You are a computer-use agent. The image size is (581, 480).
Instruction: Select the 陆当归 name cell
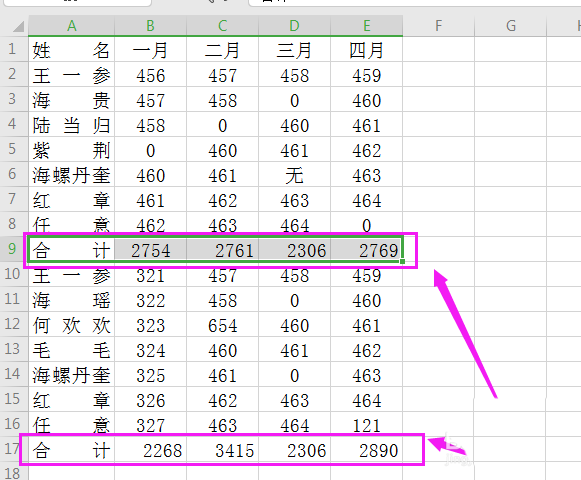[x=72, y=125]
